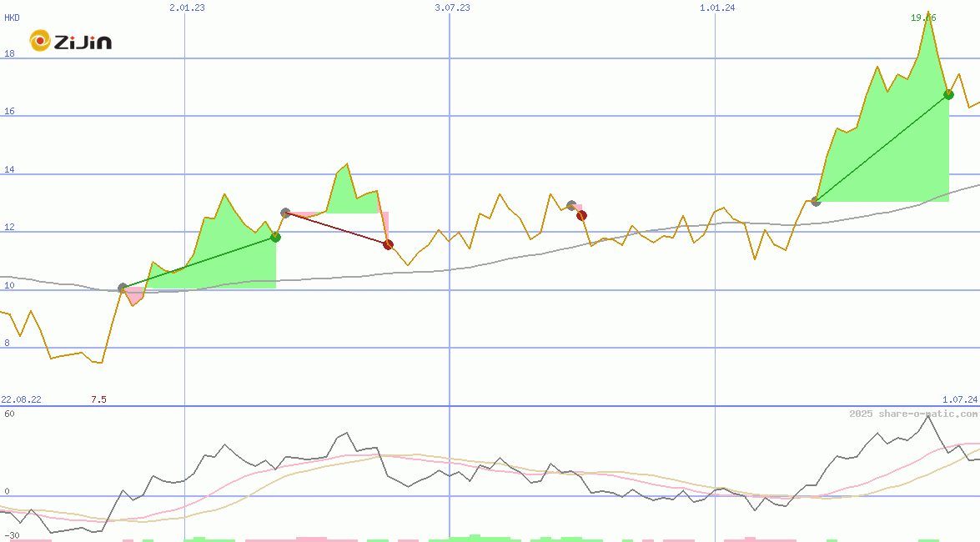Click the red exit marker after 3.07.23

(582, 216)
